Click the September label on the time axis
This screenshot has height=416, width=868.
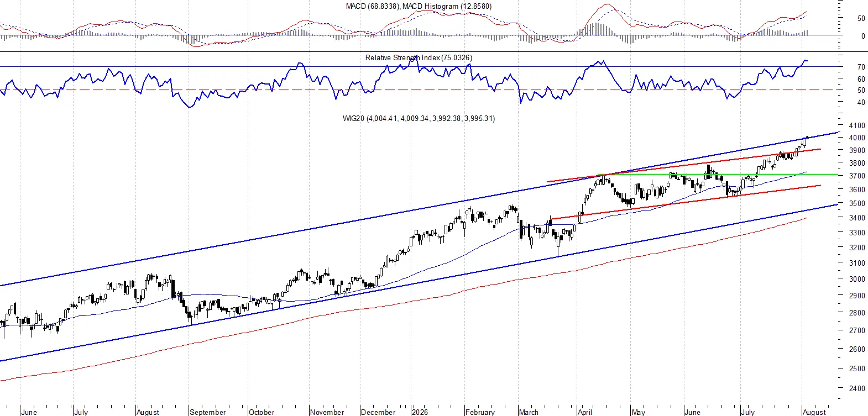point(207,412)
